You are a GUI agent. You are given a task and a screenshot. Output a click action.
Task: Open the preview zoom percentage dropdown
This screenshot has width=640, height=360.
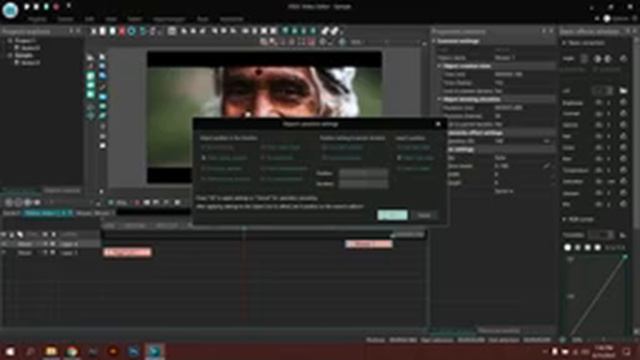(359, 42)
